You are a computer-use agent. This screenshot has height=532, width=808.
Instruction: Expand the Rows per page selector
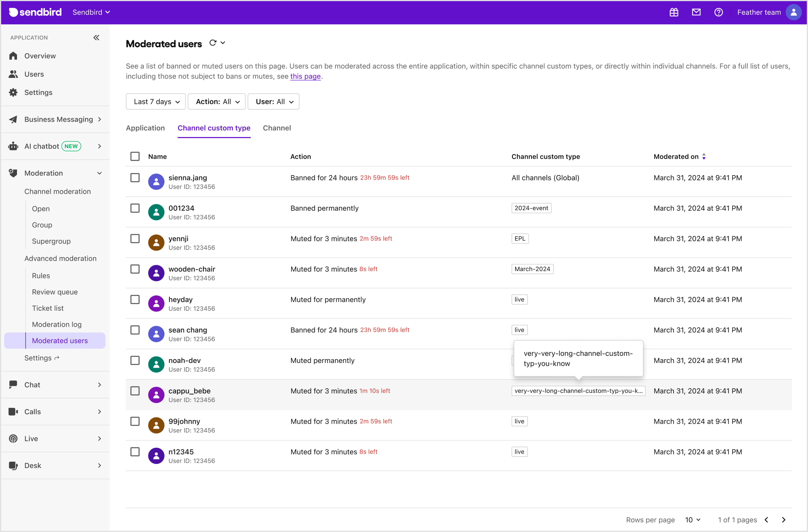(693, 519)
